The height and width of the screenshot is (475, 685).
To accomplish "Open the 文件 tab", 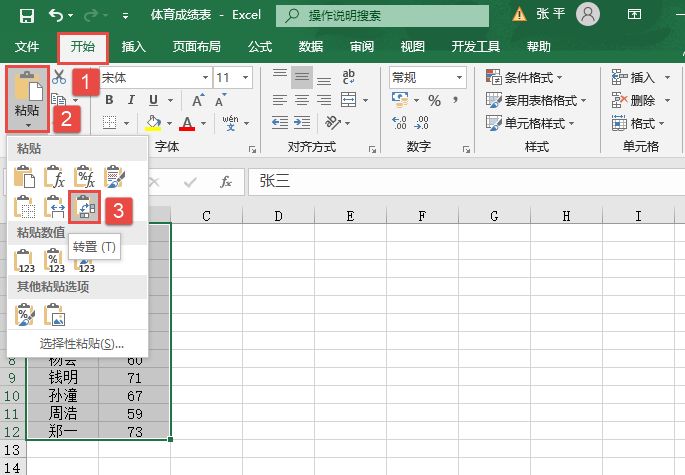I will tap(27, 46).
